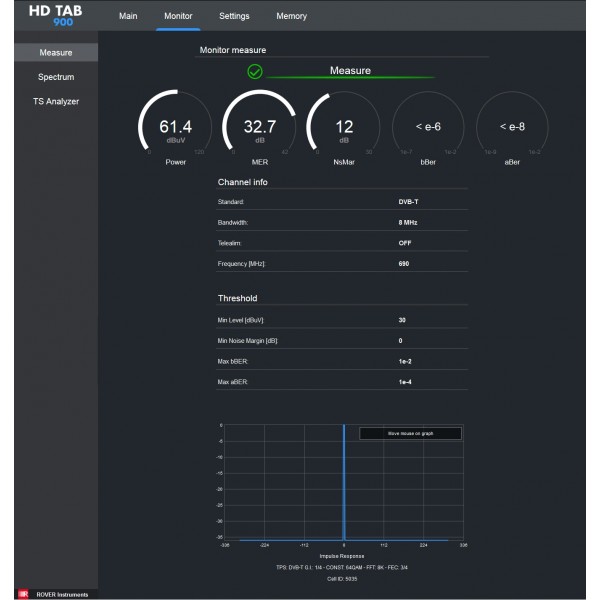The width and height of the screenshot is (600, 600).
Task: Click the Power gauge showing 61.4
Action: [x=175, y=127]
